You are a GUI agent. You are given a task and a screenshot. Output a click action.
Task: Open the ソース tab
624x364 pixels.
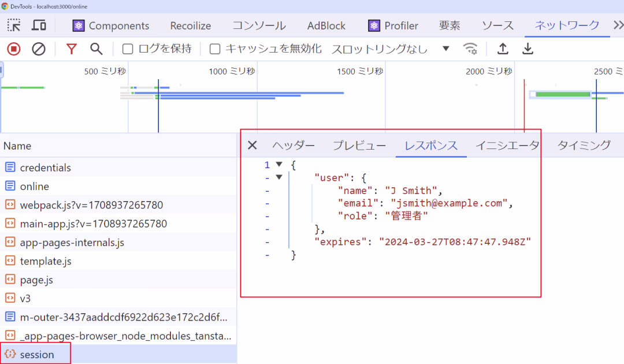(498, 25)
